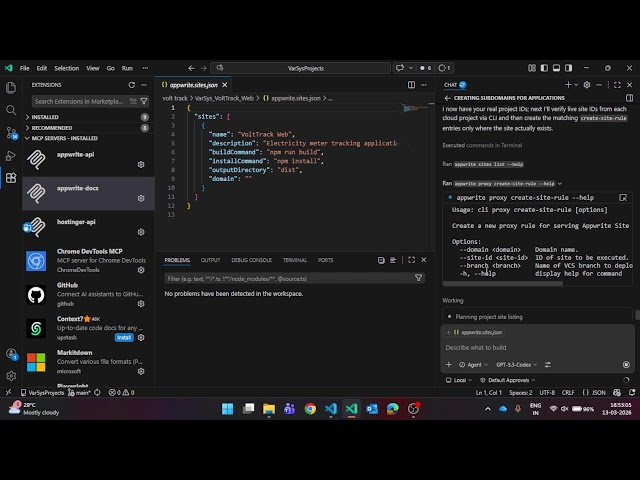
Task: Configure chat tools icon
Action: point(547,364)
